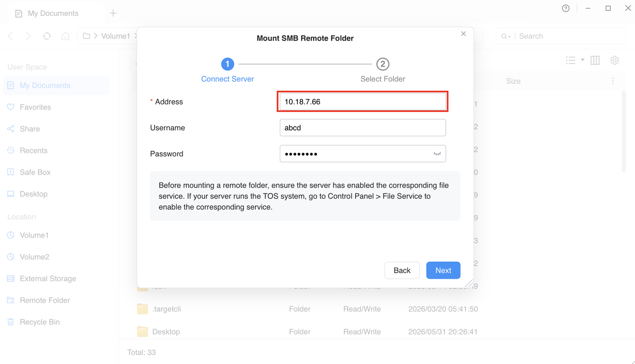635x364 pixels.
Task: Click date 2026/03/20 05:41:50
Action: (443, 309)
